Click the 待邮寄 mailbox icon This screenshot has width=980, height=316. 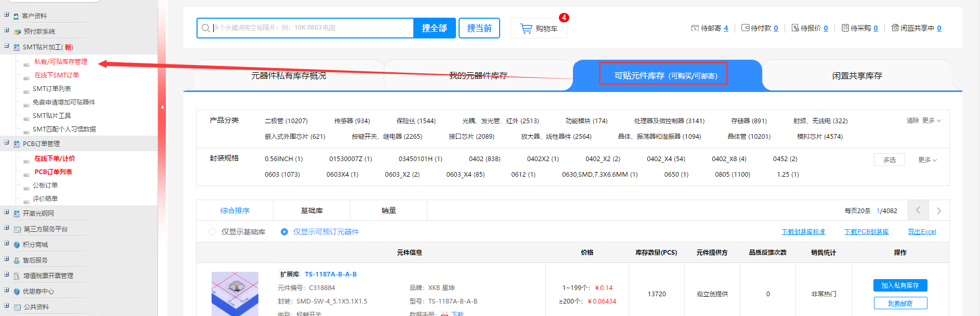click(695, 28)
